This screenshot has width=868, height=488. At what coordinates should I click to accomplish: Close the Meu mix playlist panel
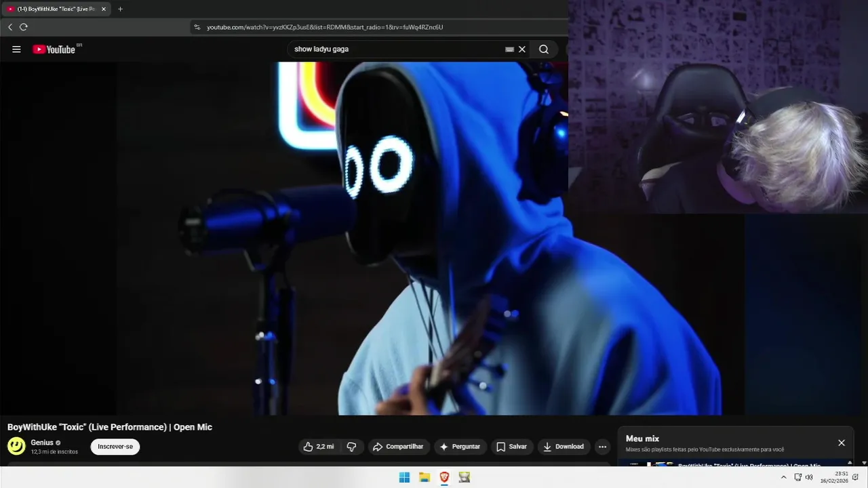pos(842,443)
